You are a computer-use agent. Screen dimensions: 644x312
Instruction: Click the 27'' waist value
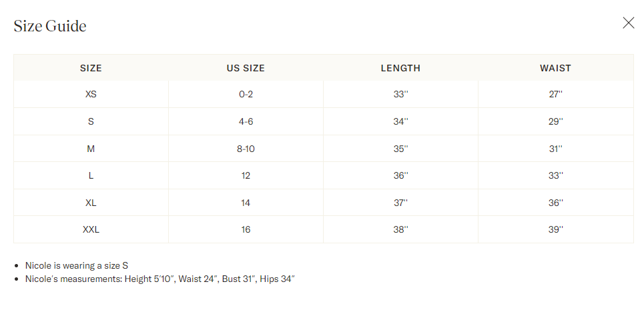tap(555, 94)
